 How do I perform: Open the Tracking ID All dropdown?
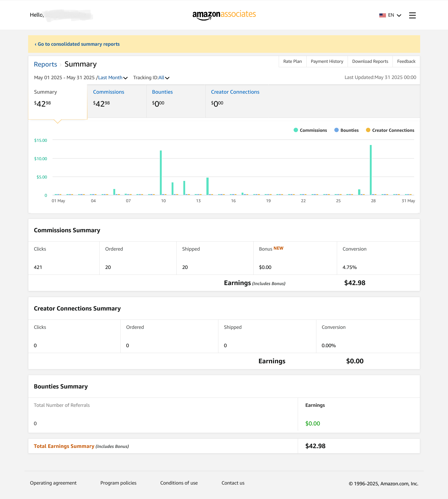[164, 78]
